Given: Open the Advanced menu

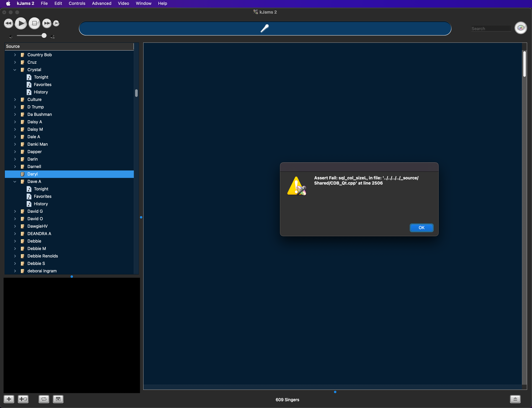Looking at the screenshot, I should pos(102,3).
